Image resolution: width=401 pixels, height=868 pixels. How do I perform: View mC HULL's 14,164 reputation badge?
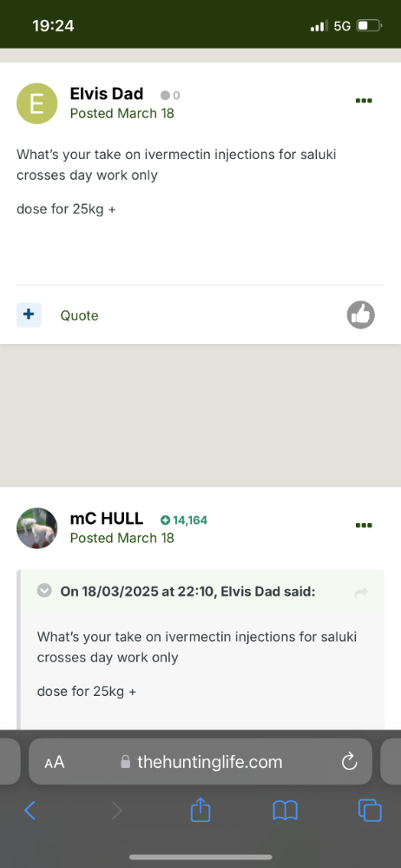(x=184, y=520)
